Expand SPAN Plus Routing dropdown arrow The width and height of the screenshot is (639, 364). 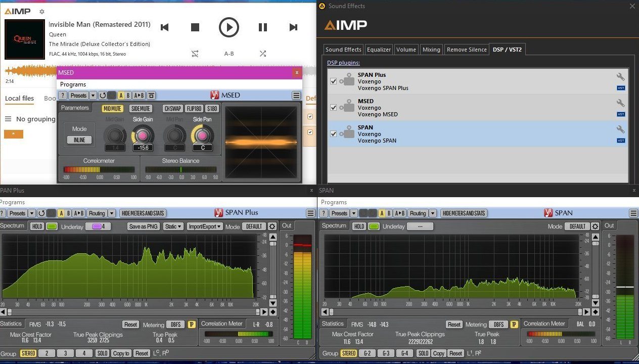(112, 213)
